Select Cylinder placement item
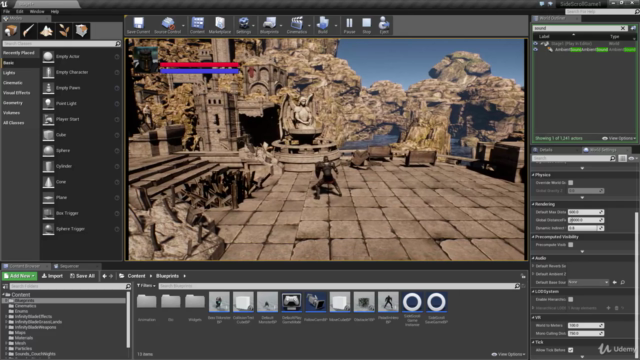Screen dimensions: 640x360 click(81, 166)
